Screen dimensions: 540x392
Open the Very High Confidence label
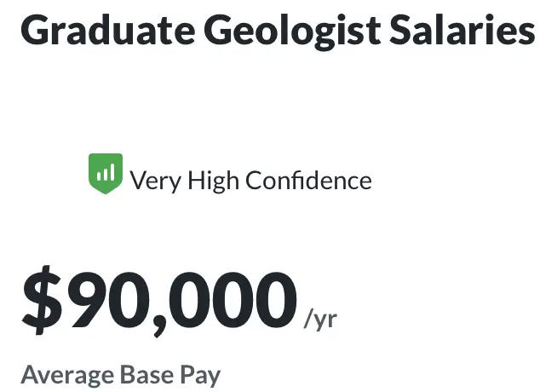click(x=250, y=180)
